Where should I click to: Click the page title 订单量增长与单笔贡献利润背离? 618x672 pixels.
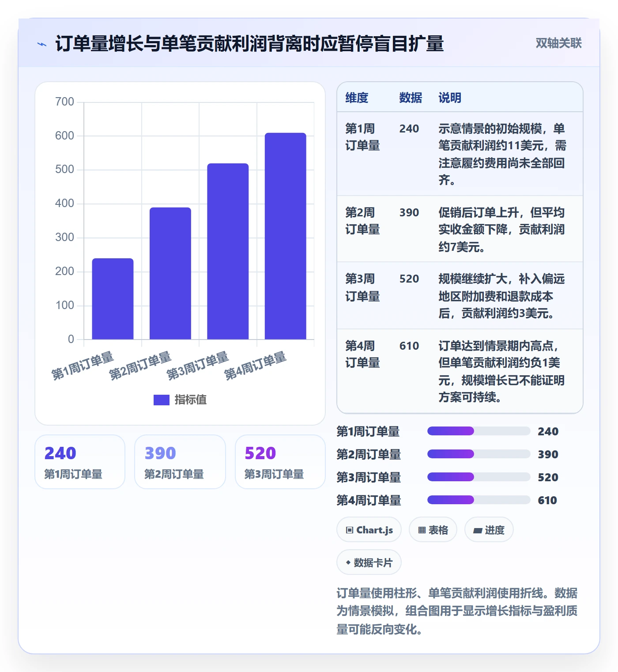pyautogui.click(x=250, y=44)
